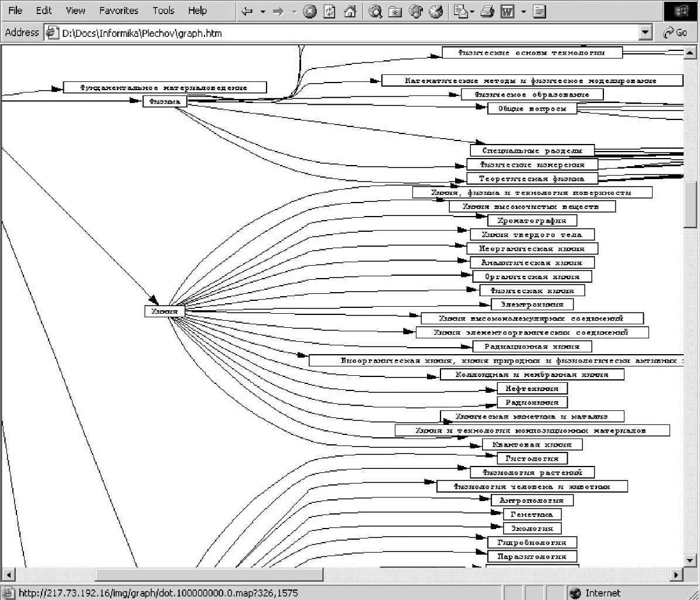Open the Edit with Word dropdown arrow
This screenshot has width=700, height=600.
524,12
